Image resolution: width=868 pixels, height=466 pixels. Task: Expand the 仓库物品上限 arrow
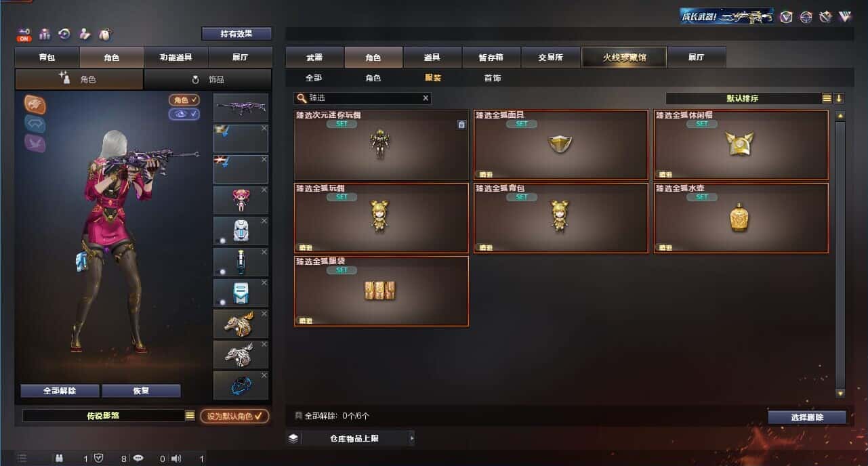point(412,438)
